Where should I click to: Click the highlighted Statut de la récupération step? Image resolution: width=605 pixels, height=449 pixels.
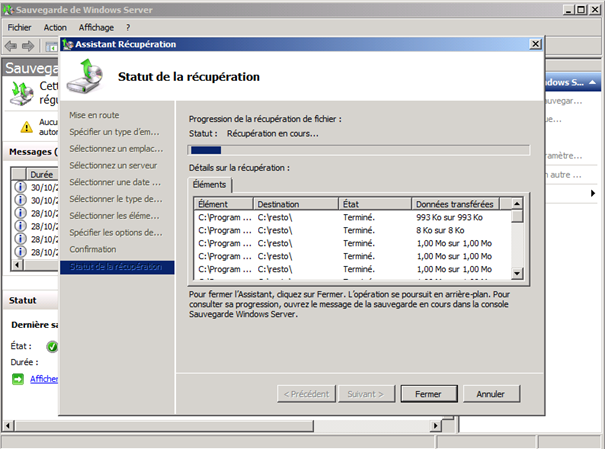click(117, 267)
